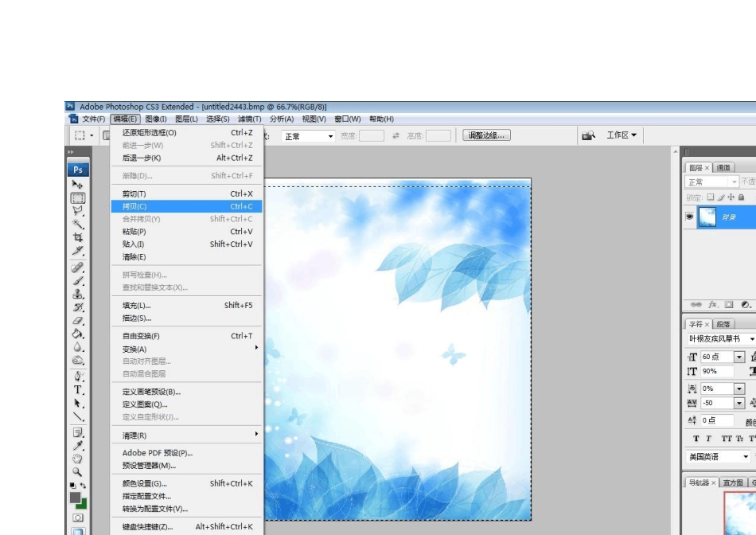Screen dimensions: 756x535
Task: Open the 60 点 font size dropdown
Action: [739, 357]
